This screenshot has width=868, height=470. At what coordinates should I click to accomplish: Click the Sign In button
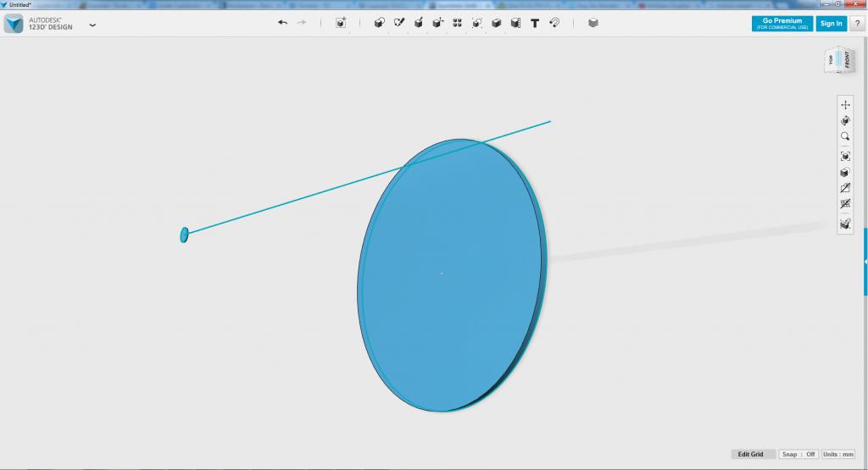(831, 23)
